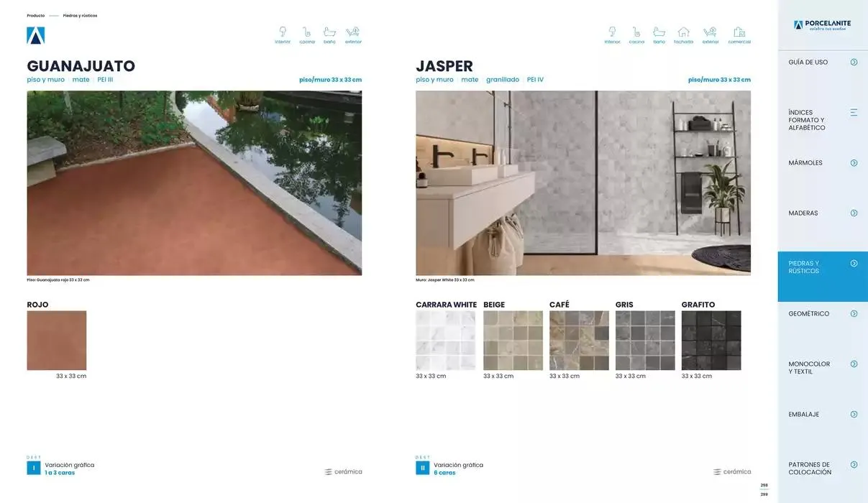Expand the Guía de Uso arrow

point(854,63)
